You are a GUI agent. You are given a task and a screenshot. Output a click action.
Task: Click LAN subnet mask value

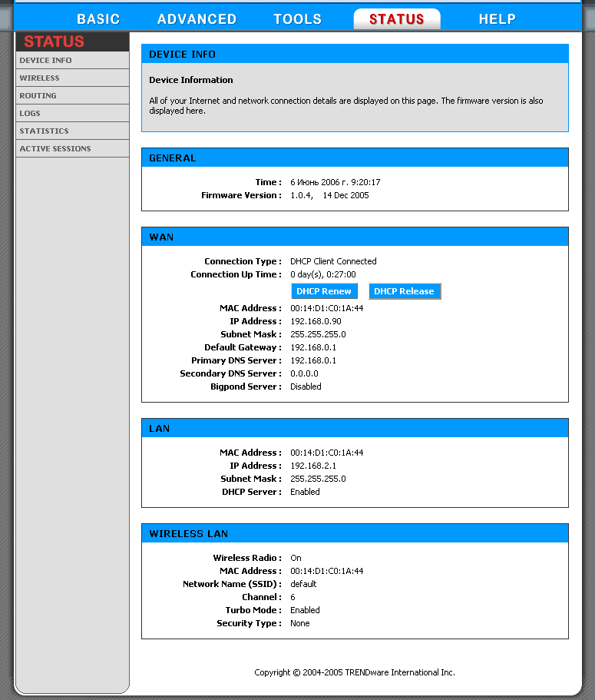point(318,479)
